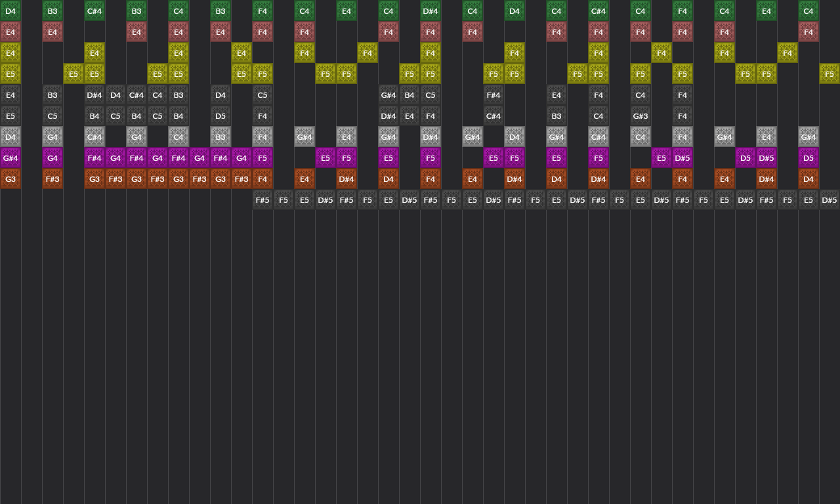Viewport: 840px width, 504px height.
Task: Click the rightmost green C4 note block
Action: (808, 11)
